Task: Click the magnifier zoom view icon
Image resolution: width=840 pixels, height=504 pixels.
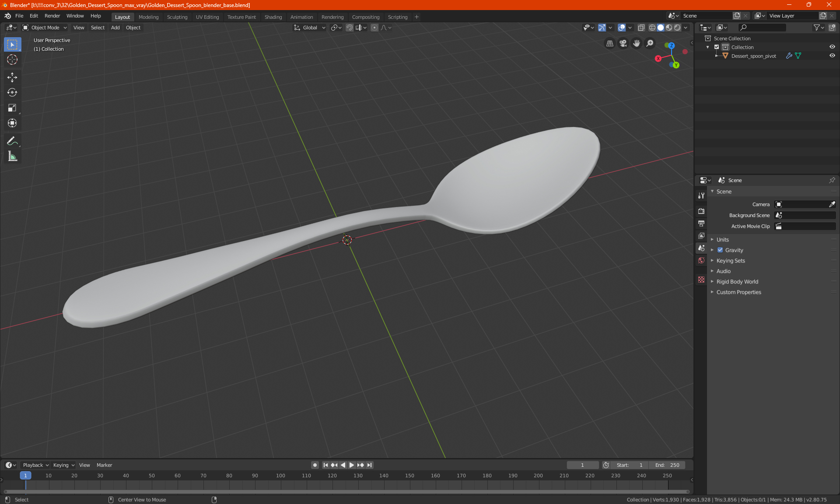Action: click(650, 43)
